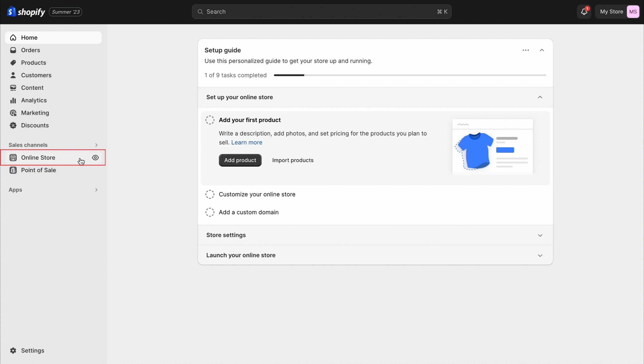
Task: Click the Discounts badge icon
Action: tap(13, 125)
